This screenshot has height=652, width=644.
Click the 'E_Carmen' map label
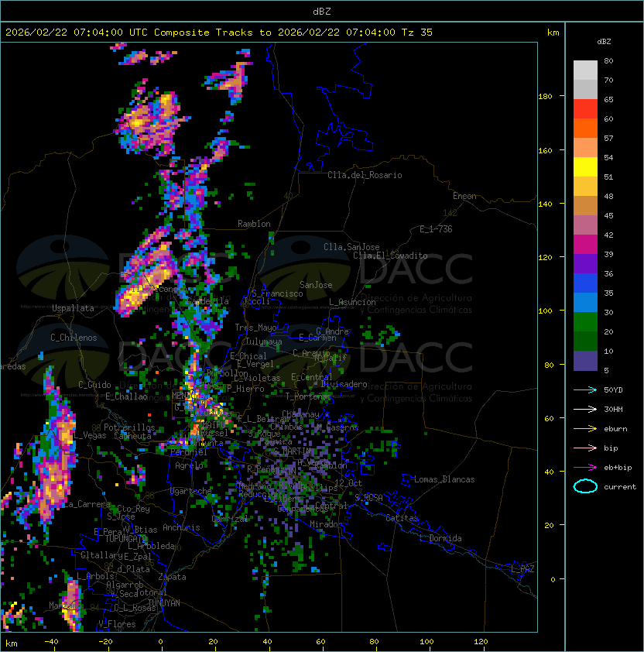point(317,338)
